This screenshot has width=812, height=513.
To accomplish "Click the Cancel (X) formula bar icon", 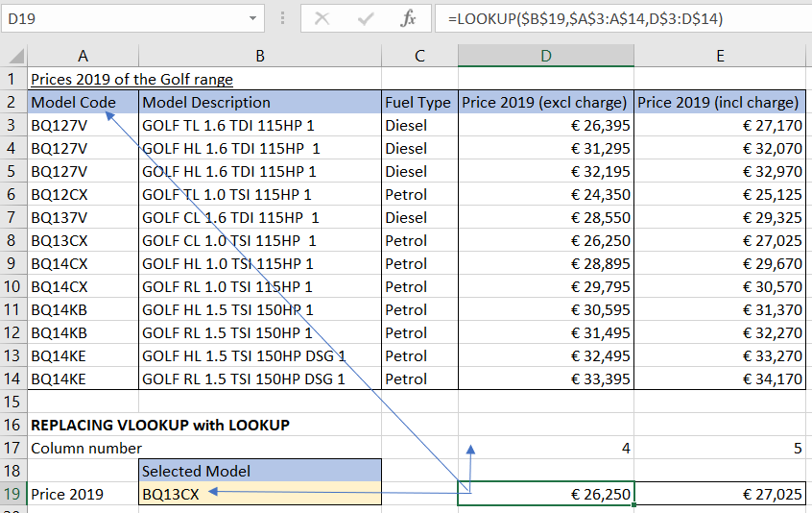I will [x=322, y=19].
